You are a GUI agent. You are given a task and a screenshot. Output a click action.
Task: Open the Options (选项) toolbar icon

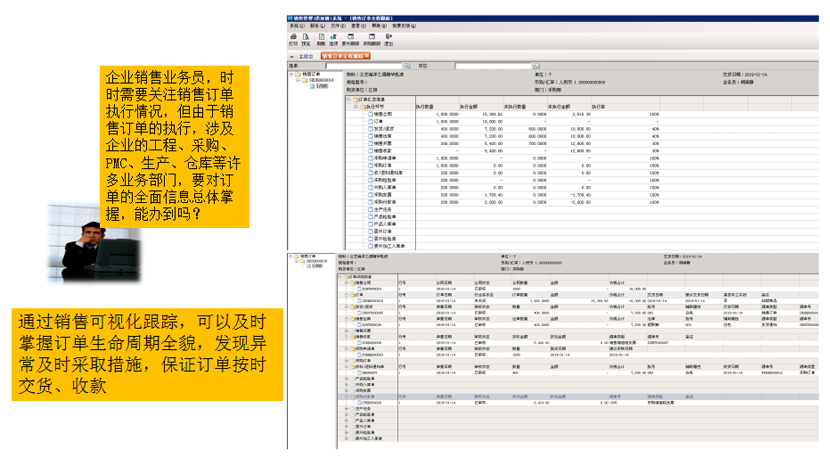point(333,40)
